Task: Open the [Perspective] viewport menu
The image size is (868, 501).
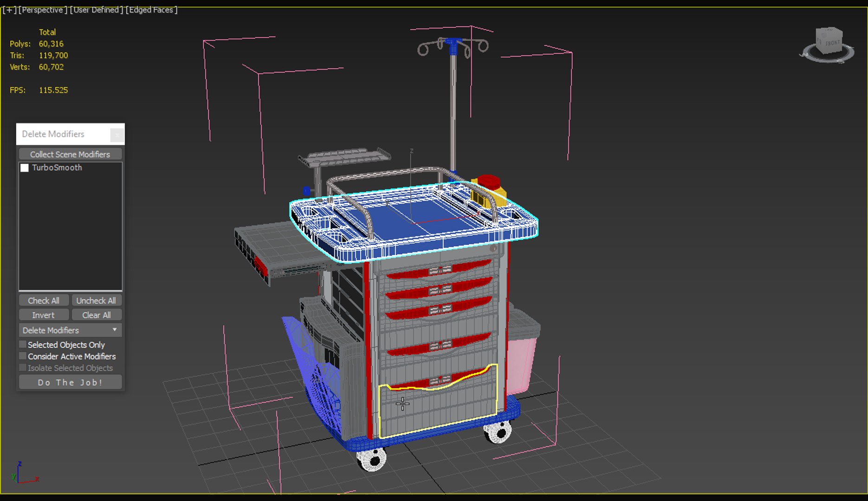Action: coord(43,10)
